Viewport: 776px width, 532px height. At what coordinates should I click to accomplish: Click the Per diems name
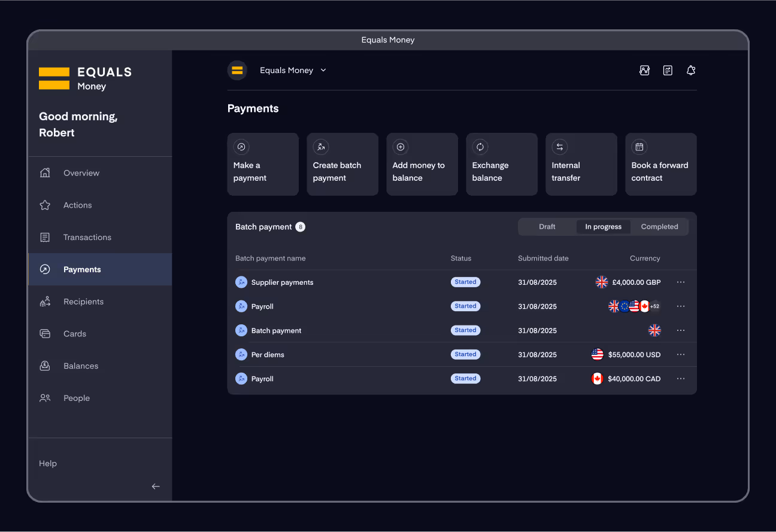pos(268,355)
